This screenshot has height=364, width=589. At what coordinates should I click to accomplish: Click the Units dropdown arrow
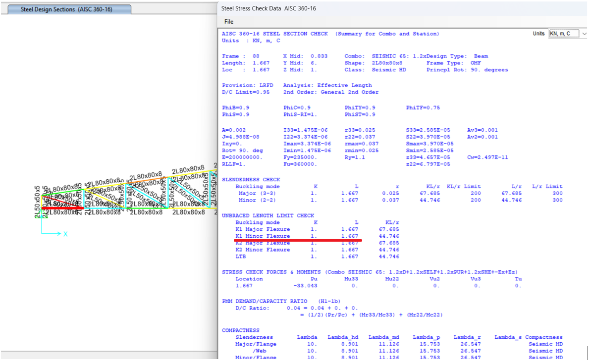(584, 34)
